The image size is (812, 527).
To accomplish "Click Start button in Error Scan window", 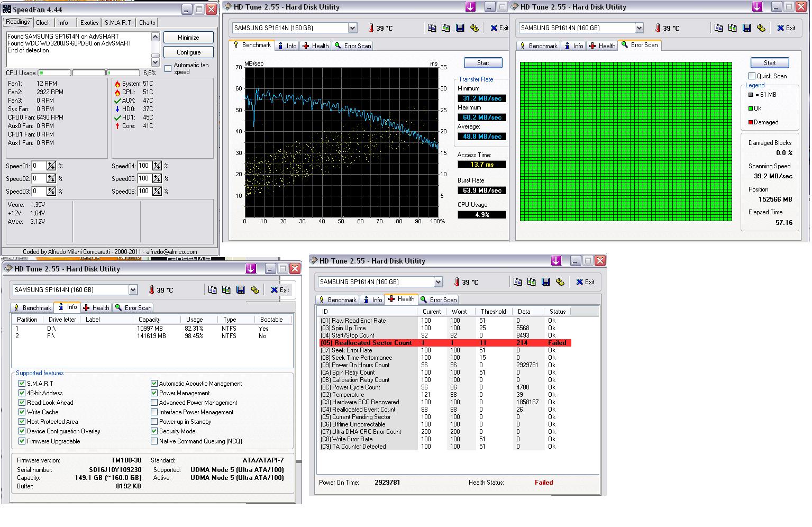I will pyautogui.click(x=770, y=63).
